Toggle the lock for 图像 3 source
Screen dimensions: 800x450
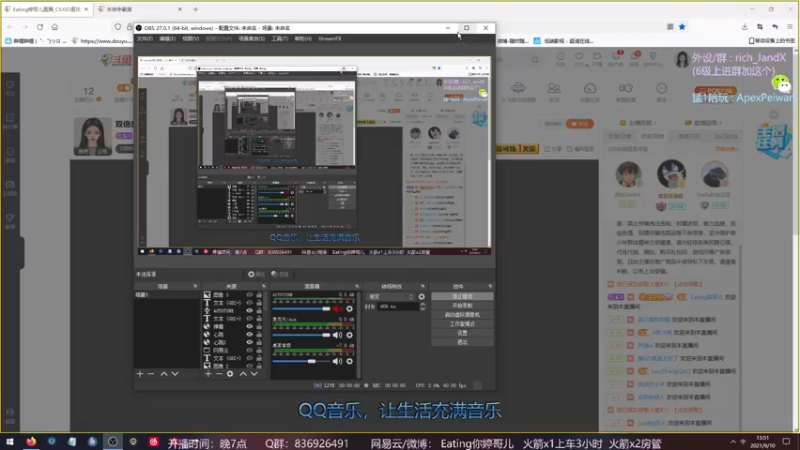(259, 295)
